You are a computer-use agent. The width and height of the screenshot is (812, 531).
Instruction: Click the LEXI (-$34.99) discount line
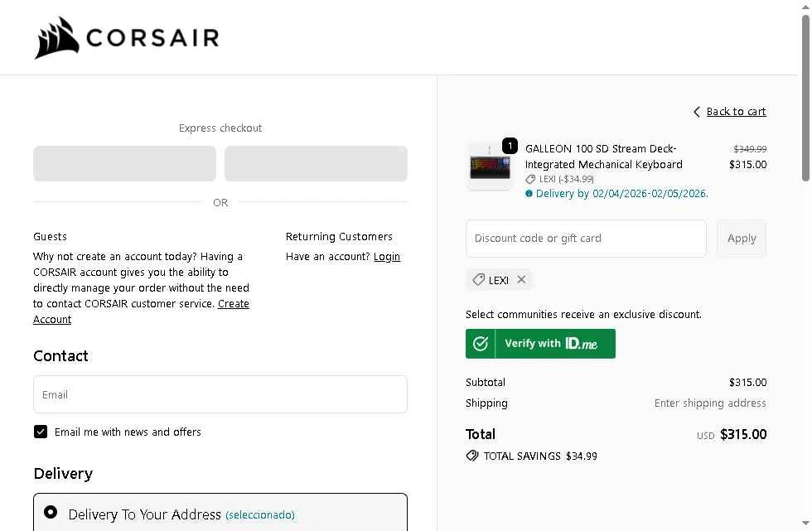pyautogui.click(x=566, y=179)
